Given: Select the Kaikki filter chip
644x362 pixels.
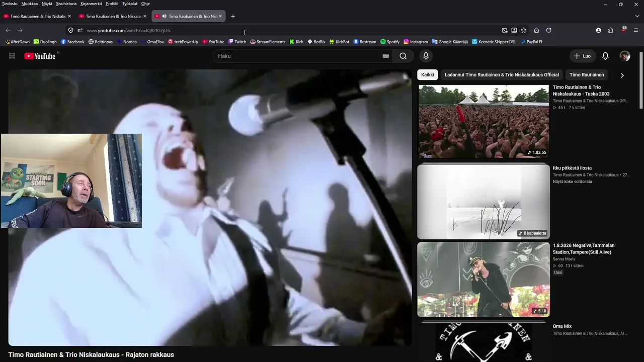Looking at the screenshot, I should point(428,75).
